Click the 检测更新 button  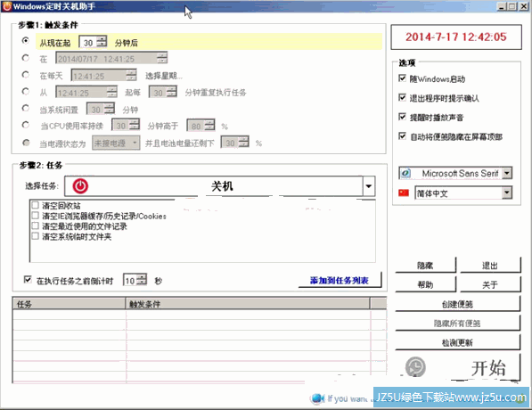tap(457, 342)
